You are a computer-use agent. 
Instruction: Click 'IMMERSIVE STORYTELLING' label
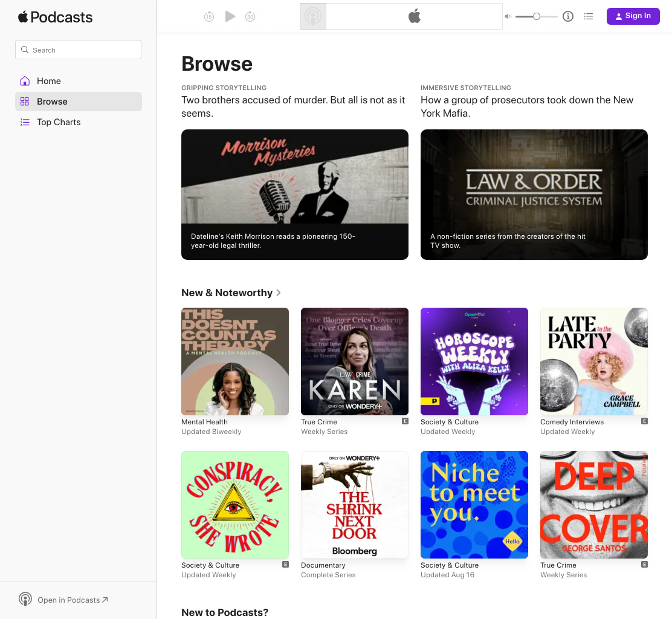[466, 88]
